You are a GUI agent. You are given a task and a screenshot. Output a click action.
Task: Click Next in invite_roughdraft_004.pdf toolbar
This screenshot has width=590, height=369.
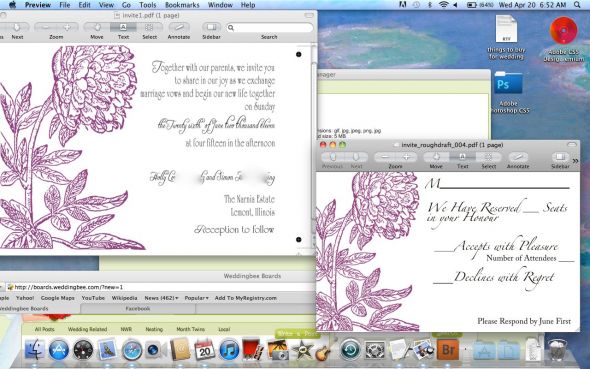356,157
